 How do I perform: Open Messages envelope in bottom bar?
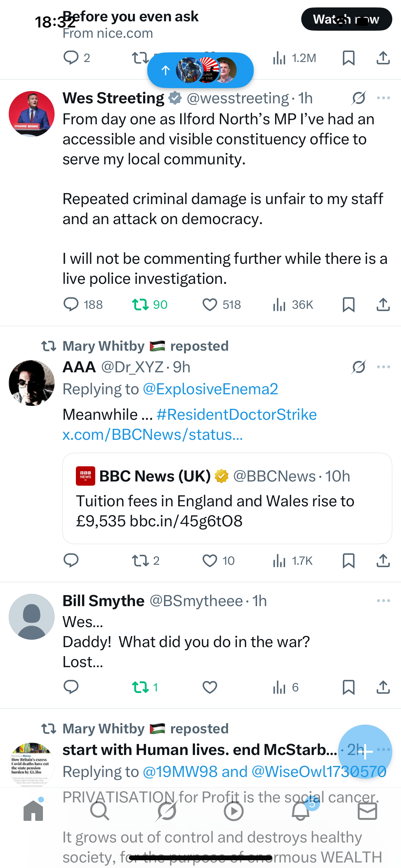point(367,811)
